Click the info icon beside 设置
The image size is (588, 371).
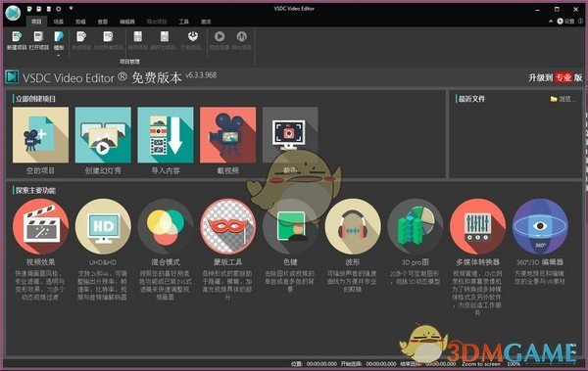[580, 22]
